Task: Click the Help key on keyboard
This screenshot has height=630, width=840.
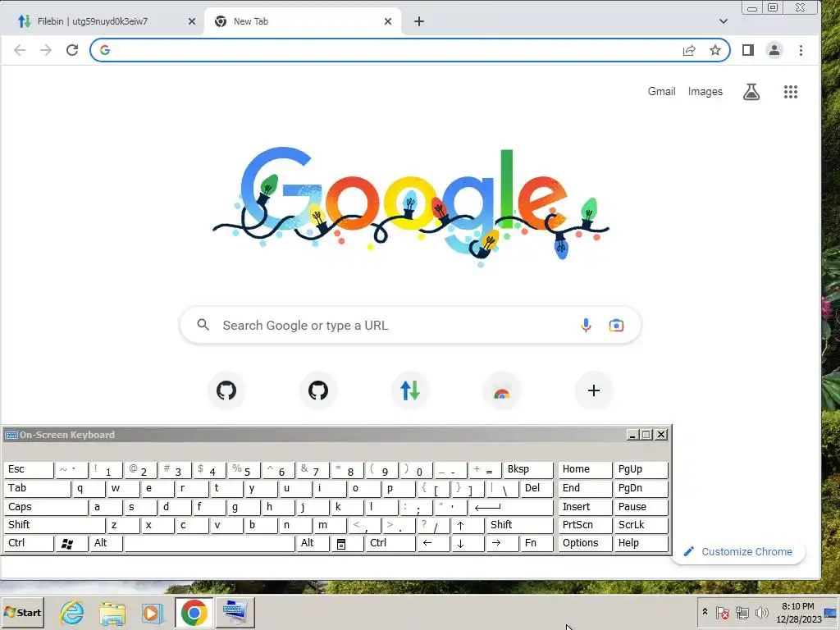Action: [641, 543]
